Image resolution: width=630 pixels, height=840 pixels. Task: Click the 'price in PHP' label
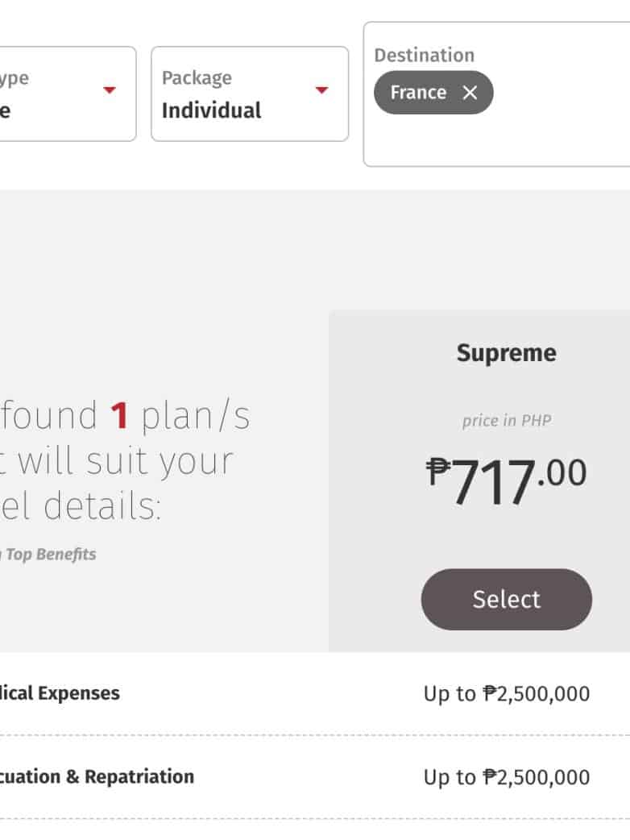point(506,421)
